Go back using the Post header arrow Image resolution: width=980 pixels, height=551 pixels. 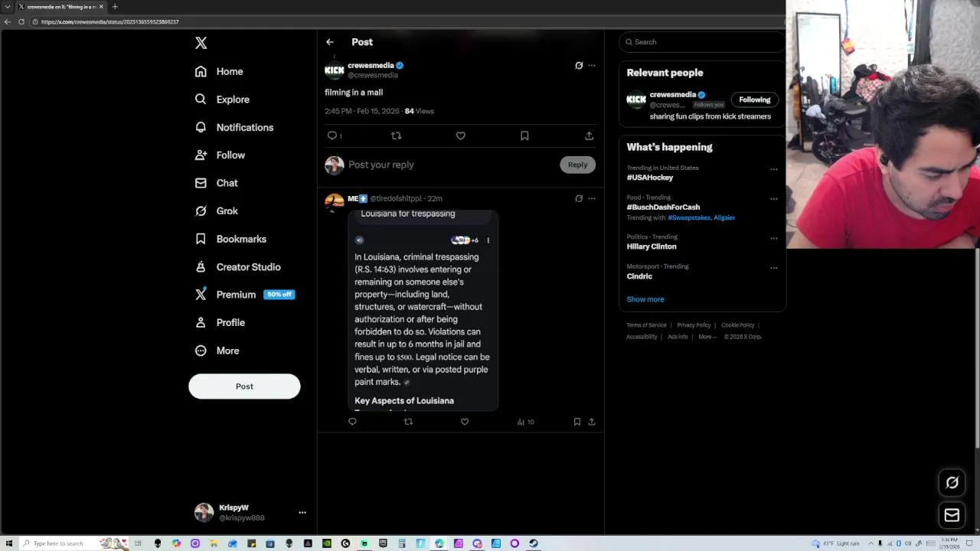(330, 42)
